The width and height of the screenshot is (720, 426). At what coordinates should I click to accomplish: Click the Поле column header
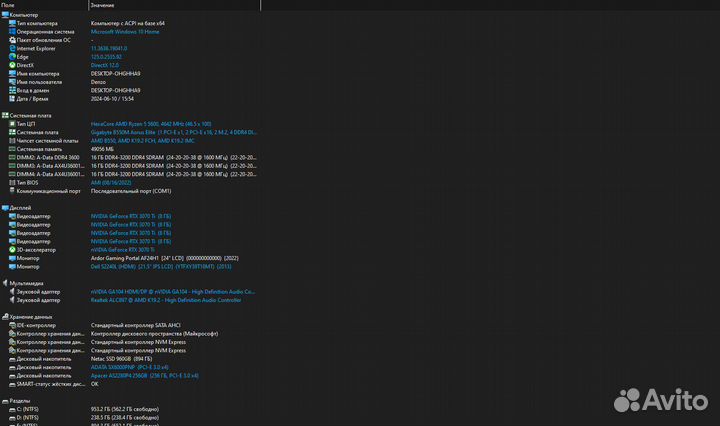tap(9, 5)
